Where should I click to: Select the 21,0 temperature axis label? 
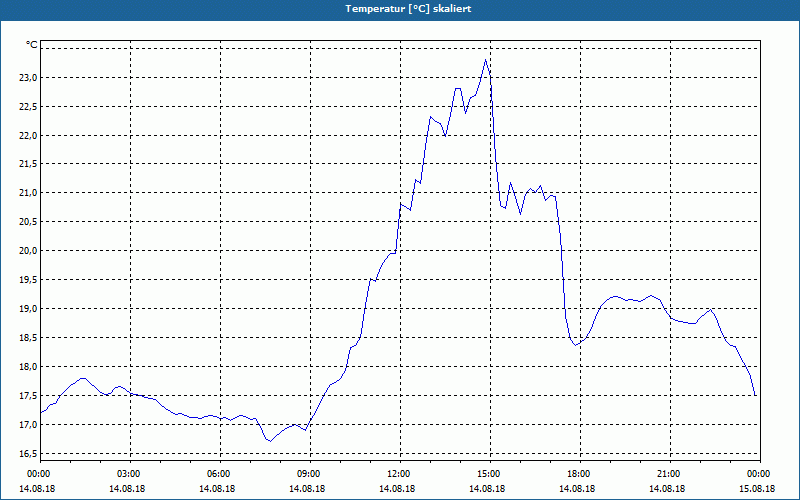(x=28, y=192)
